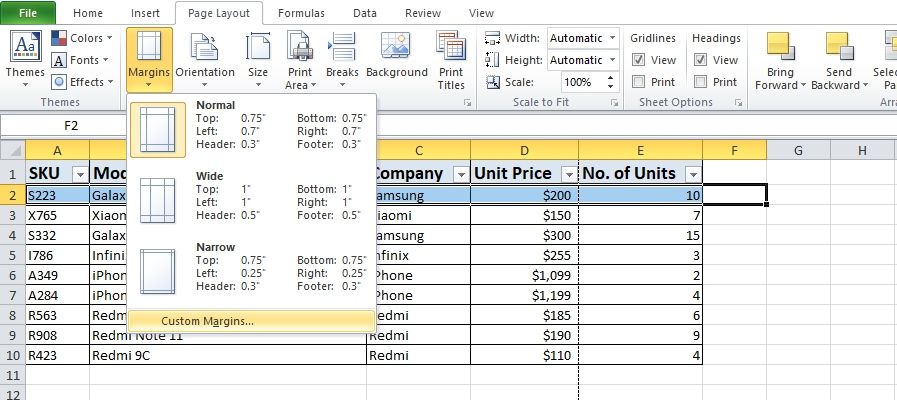Choose Custom Margins from the menu

click(251, 321)
